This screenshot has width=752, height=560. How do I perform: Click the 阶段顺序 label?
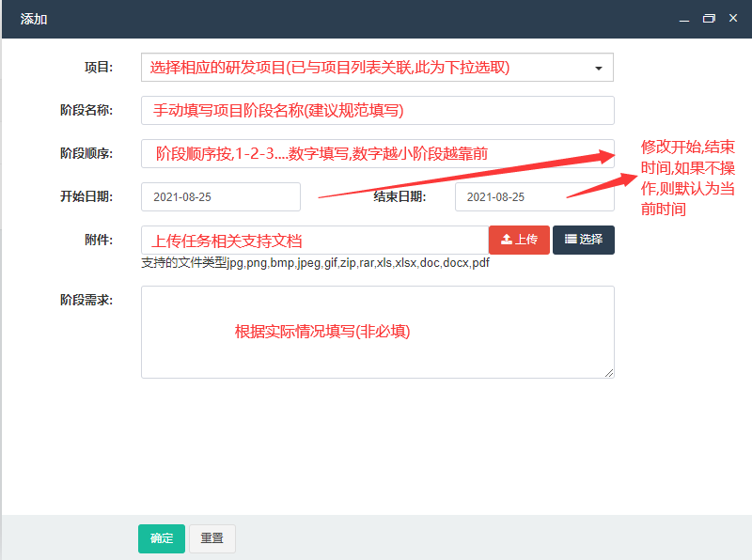coord(86,153)
